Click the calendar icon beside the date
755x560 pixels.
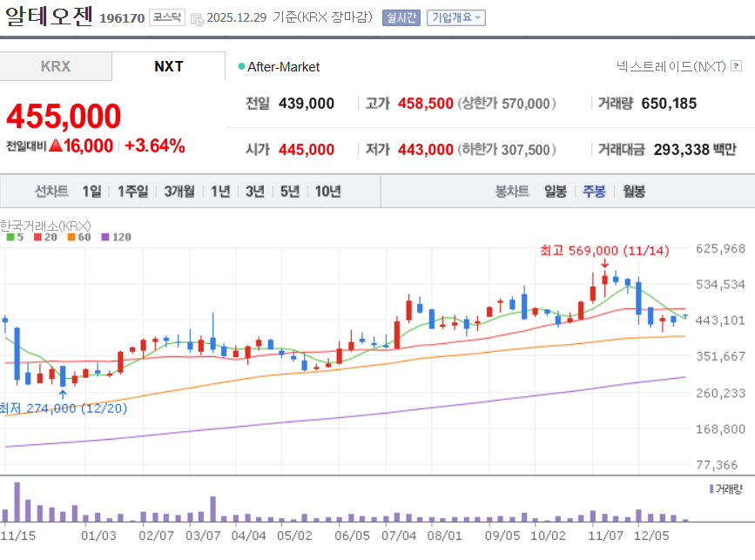pos(197,19)
